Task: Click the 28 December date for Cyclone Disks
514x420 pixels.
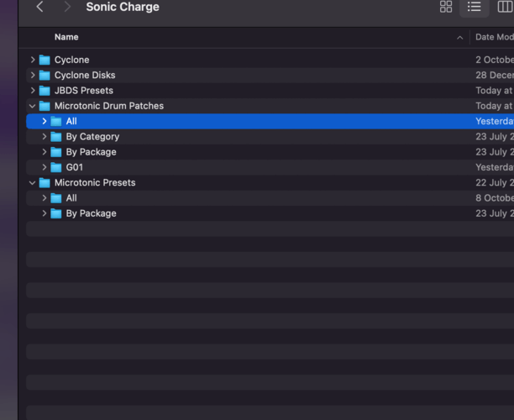Action: coord(495,75)
